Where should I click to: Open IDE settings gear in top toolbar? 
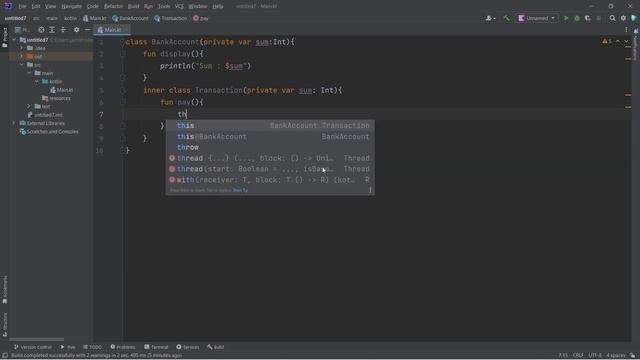pyautogui.click(x=623, y=18)
